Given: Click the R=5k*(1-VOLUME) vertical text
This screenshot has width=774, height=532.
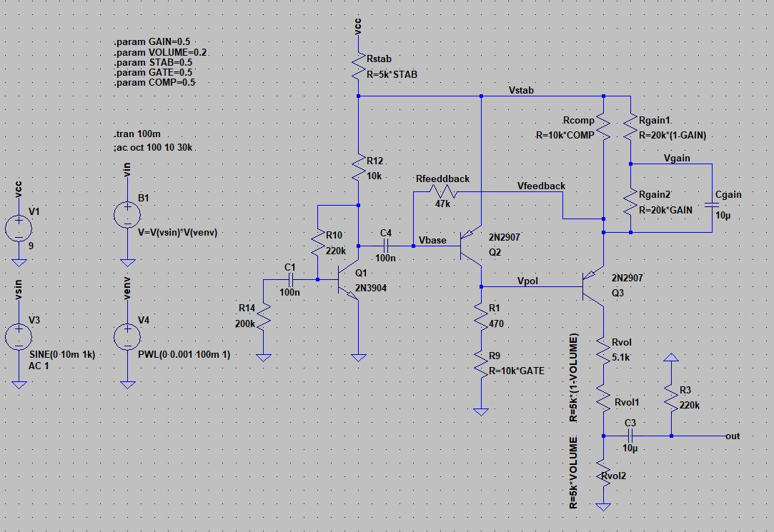Looking at the screenshot, I should point(573,378).
